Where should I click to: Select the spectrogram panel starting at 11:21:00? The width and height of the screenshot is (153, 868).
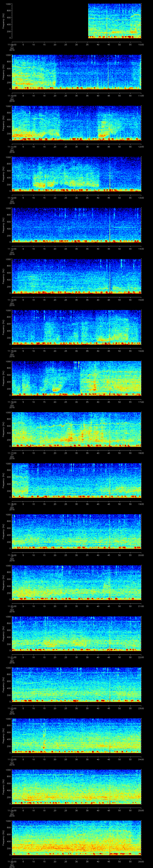coord(76,634)
